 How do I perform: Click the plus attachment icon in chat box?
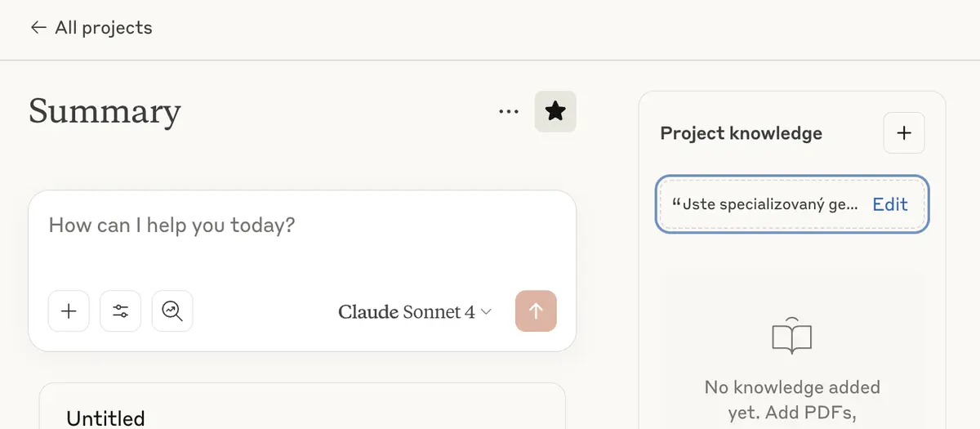(69, 311)
